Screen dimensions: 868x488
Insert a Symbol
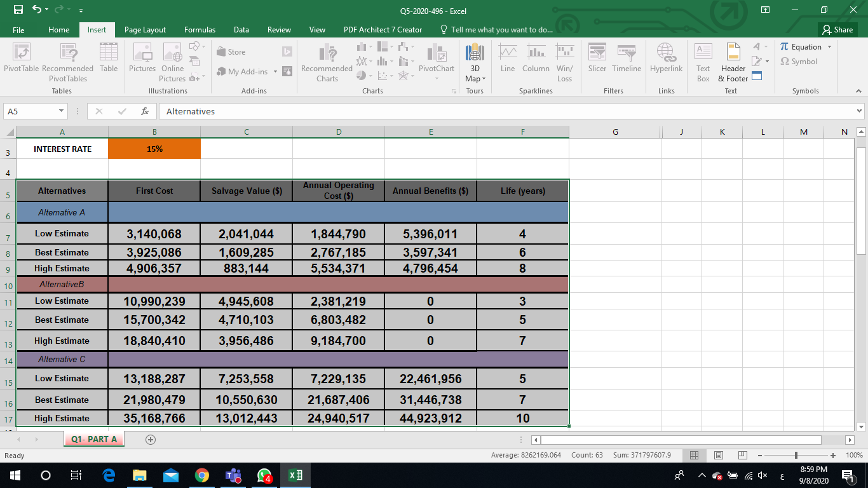tap(799, 62)
